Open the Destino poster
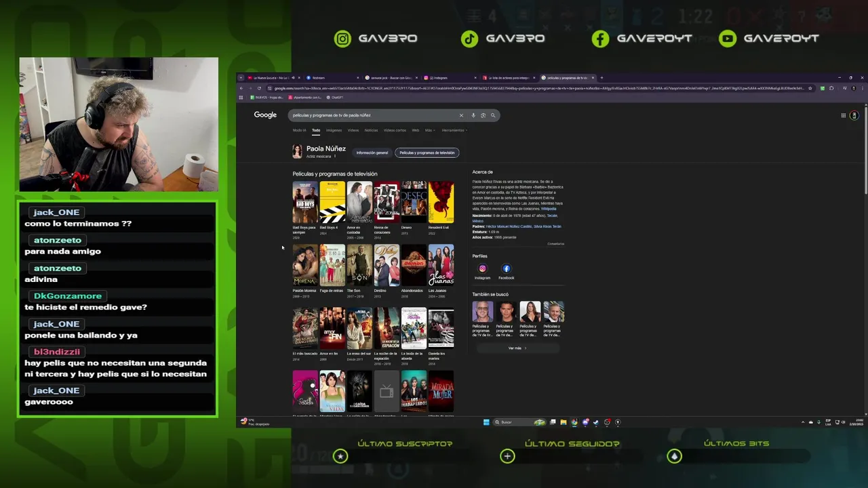868x488 pixels. (x=387, y=266)
